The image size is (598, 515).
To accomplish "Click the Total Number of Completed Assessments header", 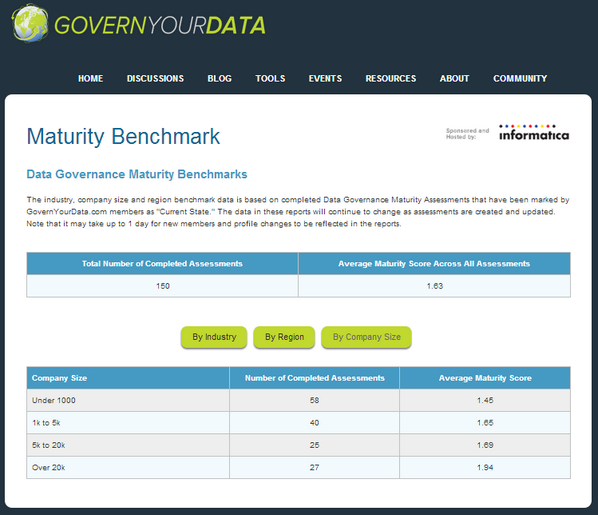I will point(162,264).
